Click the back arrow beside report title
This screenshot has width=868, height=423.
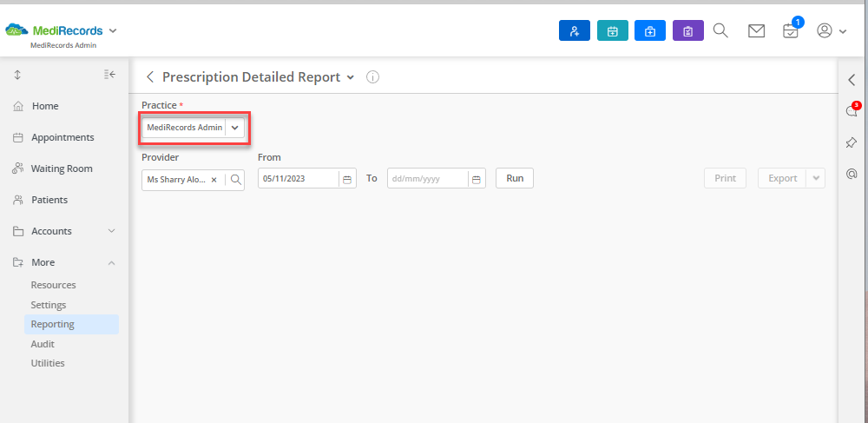click(150, 77)
